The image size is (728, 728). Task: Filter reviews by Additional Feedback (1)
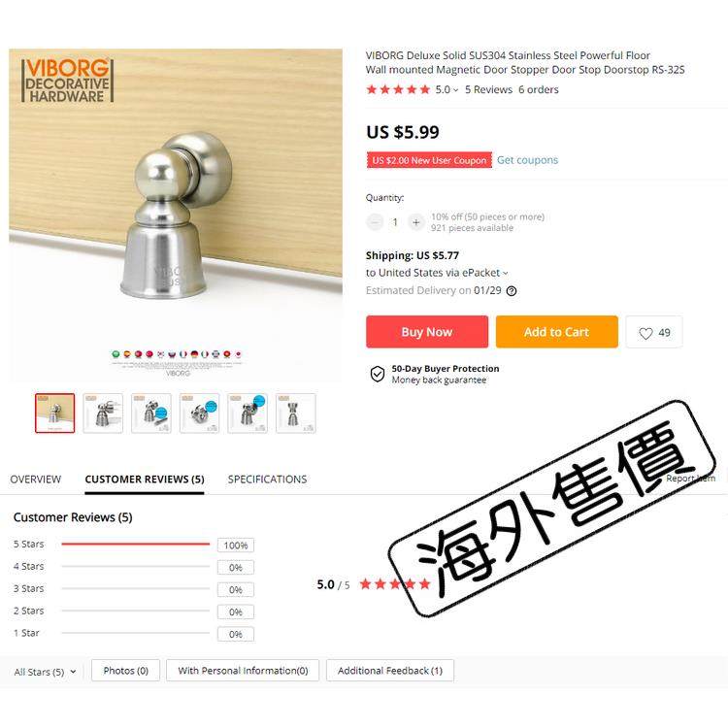[390, 671]
